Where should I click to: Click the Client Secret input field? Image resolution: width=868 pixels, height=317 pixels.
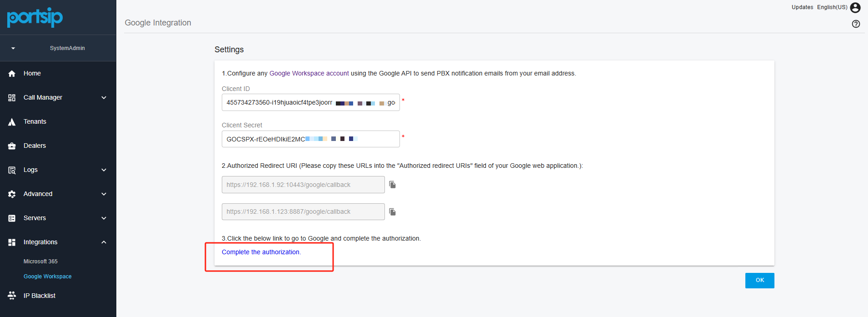pyautogui.click(x=310, y=139)
